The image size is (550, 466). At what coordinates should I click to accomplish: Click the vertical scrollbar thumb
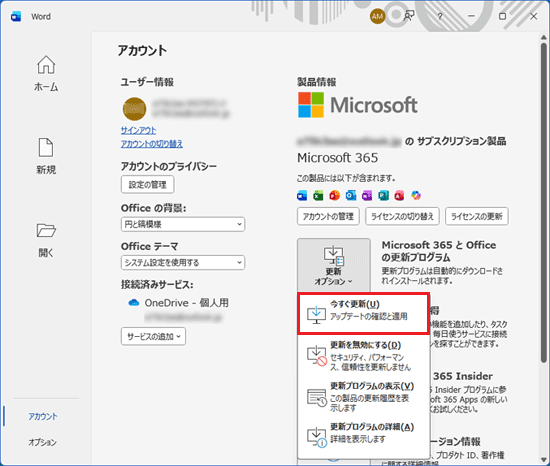point(544,203)
